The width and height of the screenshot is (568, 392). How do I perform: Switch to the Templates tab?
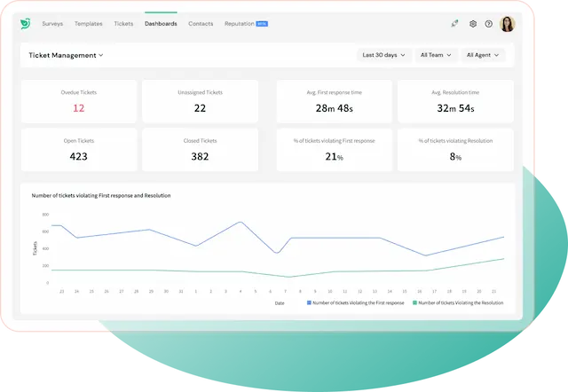coord(89,24)
